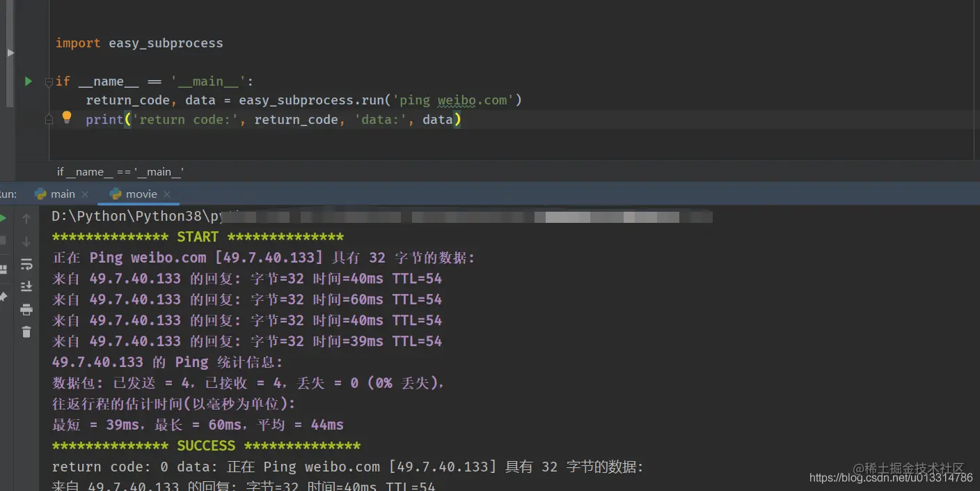Click the Python icon on the main tab

click(x=40, y=194)
